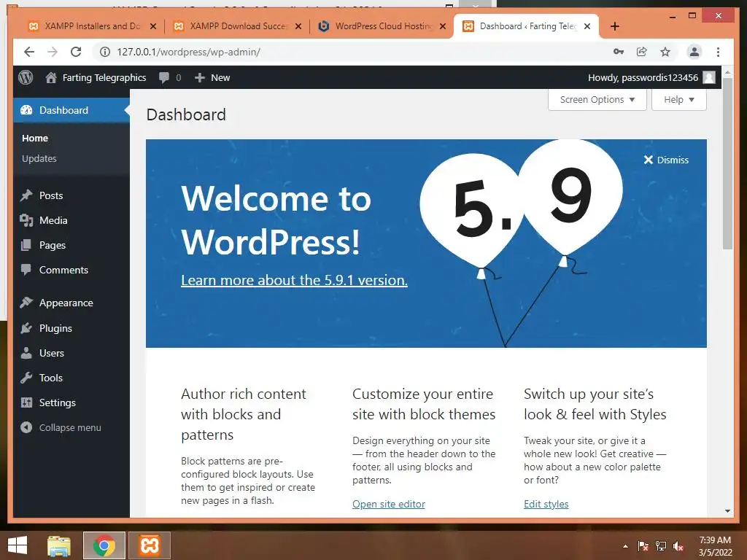Open Windows Start menu
This screenshot has width=747, height=560.
[x=18, y=545]
